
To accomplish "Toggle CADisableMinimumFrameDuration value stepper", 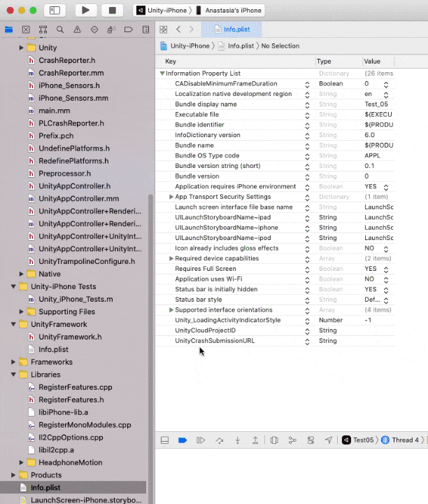I will (x=386, y=85).
